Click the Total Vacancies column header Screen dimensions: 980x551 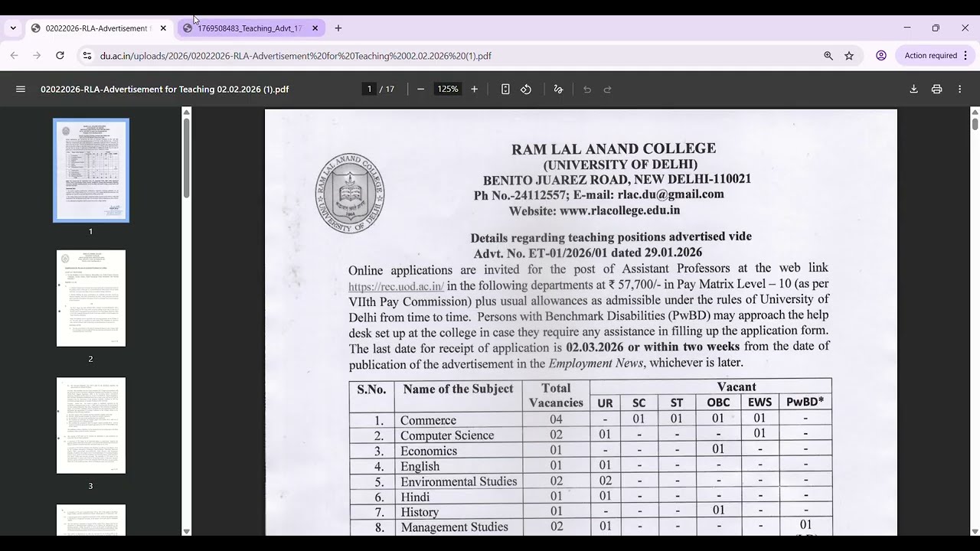click(x=556, y=395)
